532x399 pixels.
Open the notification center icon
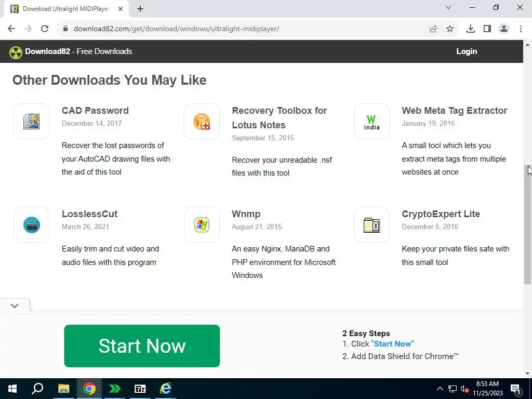coord(516,389)
